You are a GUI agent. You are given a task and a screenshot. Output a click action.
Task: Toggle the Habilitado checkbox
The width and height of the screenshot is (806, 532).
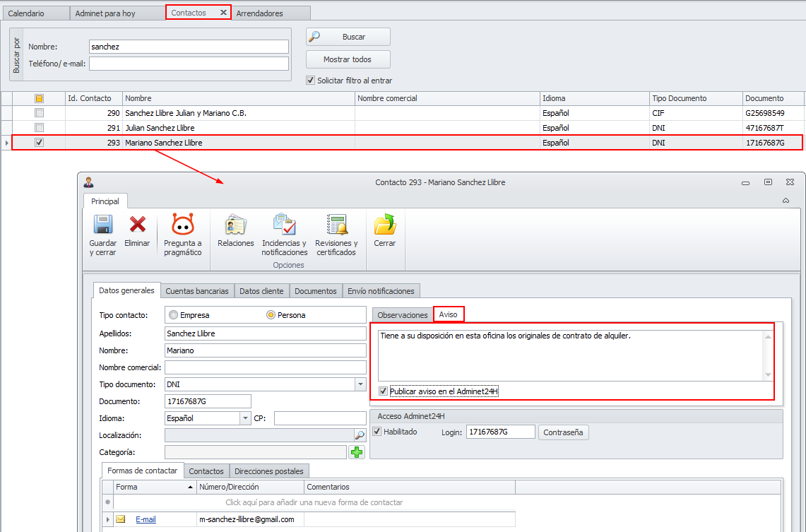pos(377,432)
